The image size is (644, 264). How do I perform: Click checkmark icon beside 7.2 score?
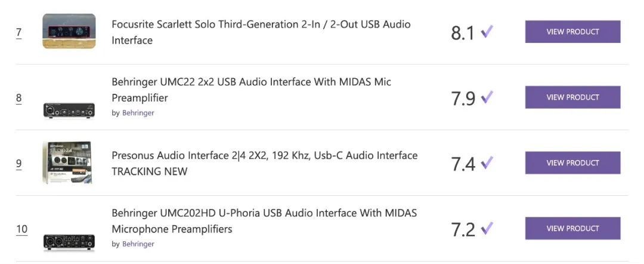487,228
